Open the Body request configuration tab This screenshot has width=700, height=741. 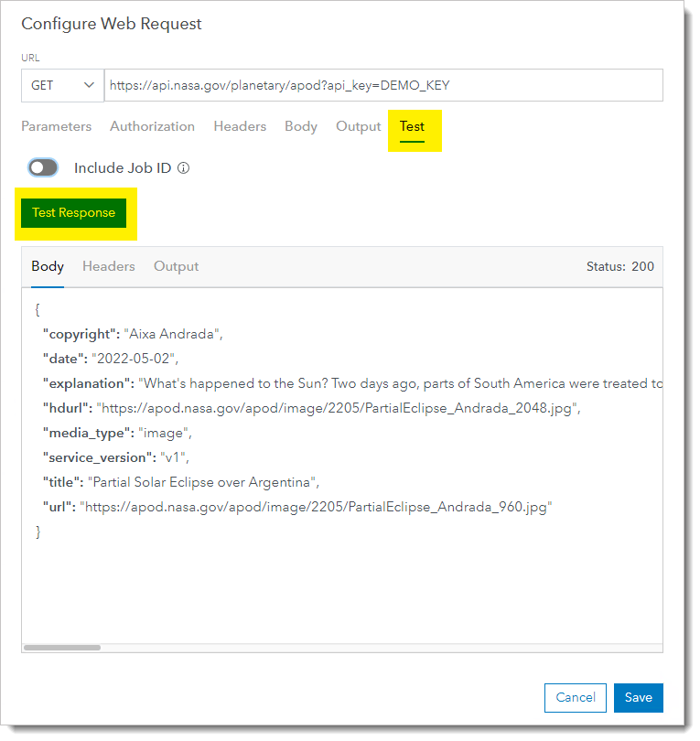pos(300,126)
